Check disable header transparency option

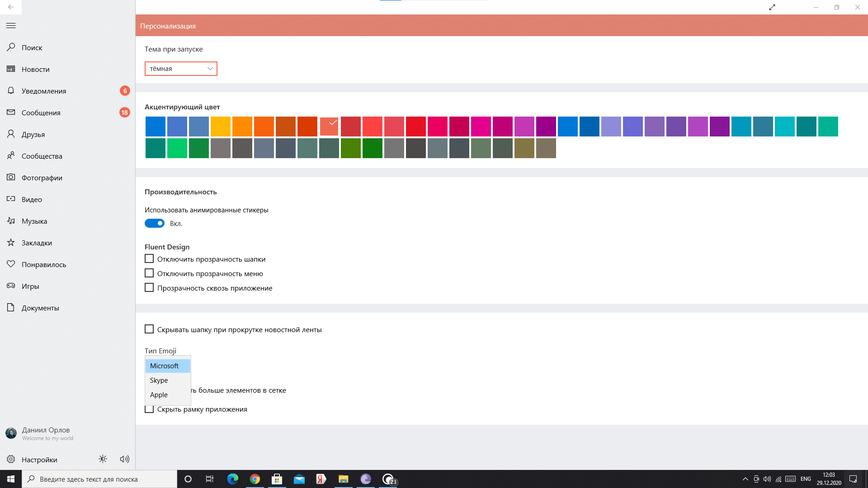[149, 259]
